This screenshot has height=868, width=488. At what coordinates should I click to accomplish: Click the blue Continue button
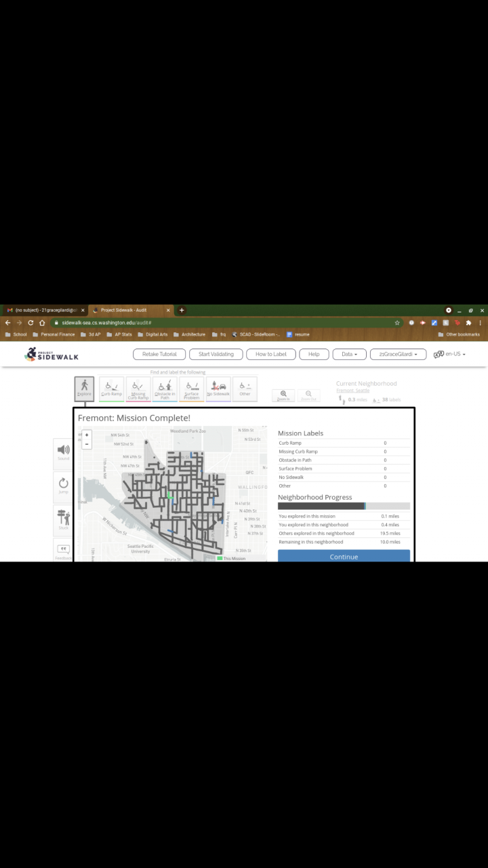(344, 556)
